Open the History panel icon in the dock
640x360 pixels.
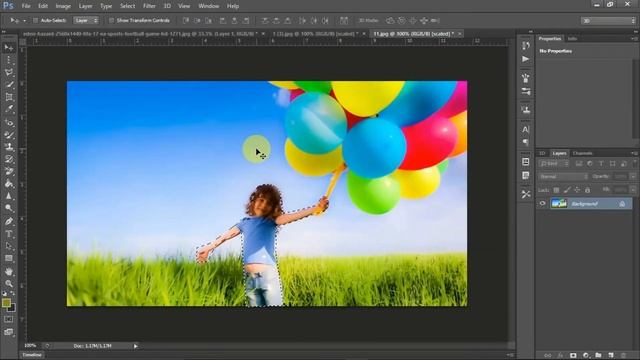pyautogui.click(x=526, y=46)
